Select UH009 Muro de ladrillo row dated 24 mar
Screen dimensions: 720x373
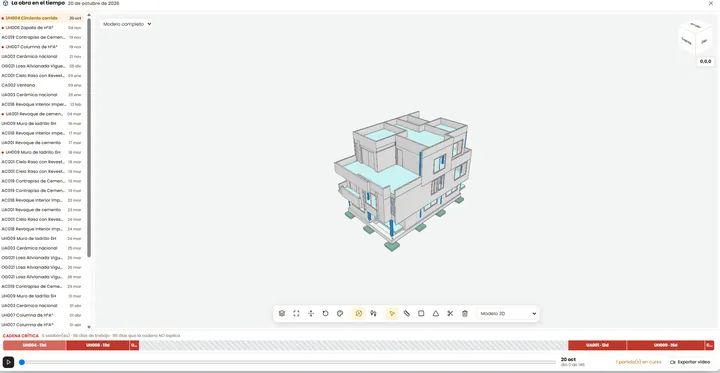42,238
